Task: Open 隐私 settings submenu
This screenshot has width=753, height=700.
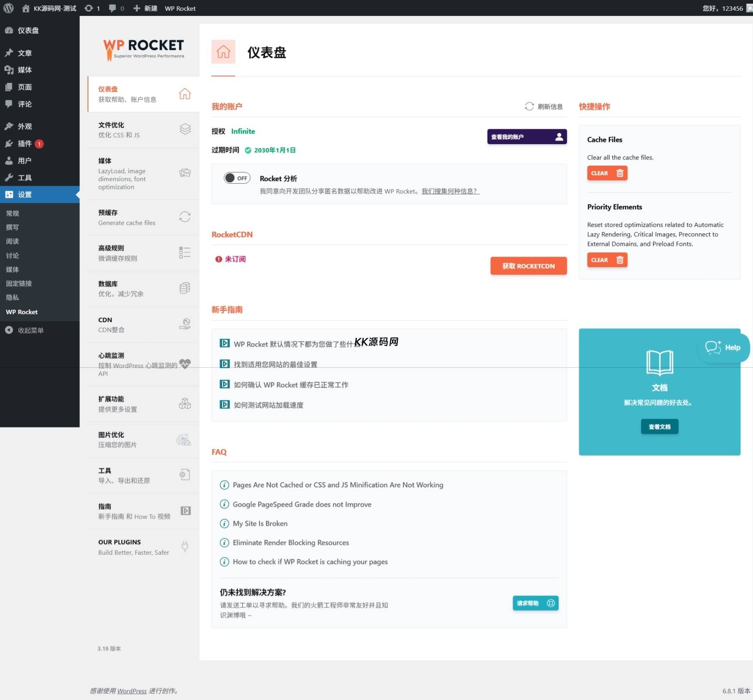Action: coord(12,298)
